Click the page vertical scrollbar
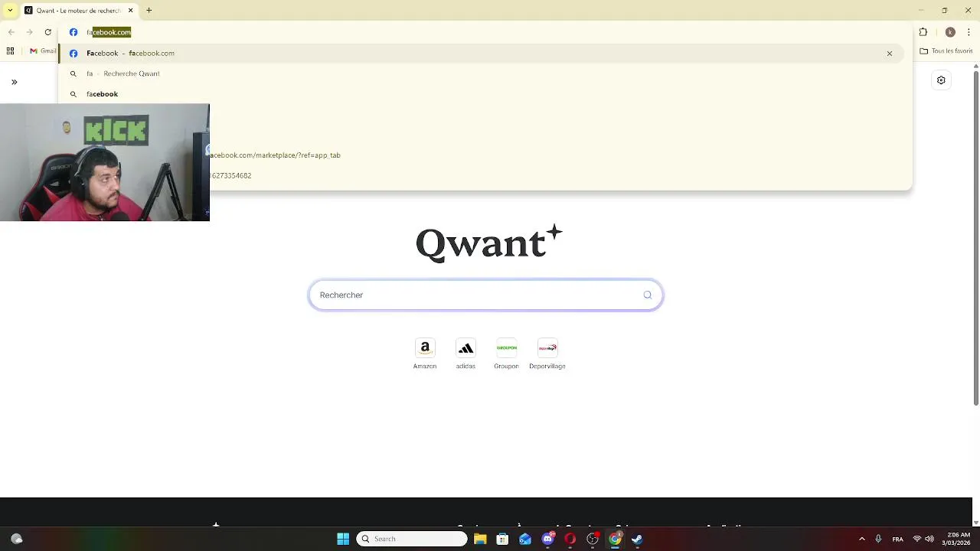Viewport: 980px width, 551px height. (975, 237)
